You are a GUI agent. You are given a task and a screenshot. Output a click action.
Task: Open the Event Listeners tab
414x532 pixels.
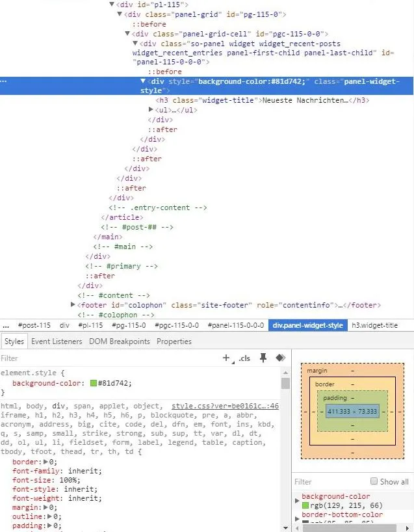click(x=57, y=341)
